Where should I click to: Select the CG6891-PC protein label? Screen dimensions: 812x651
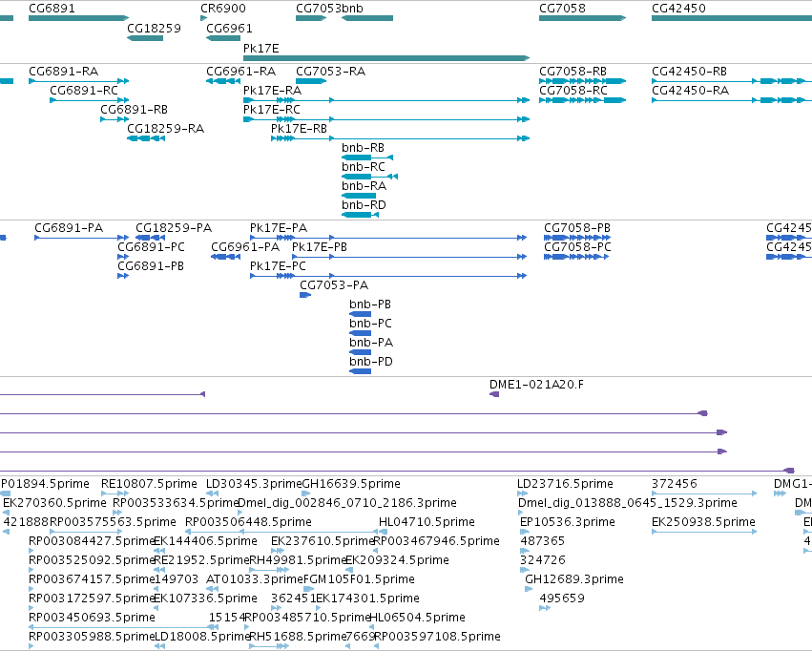click(151, 247)
